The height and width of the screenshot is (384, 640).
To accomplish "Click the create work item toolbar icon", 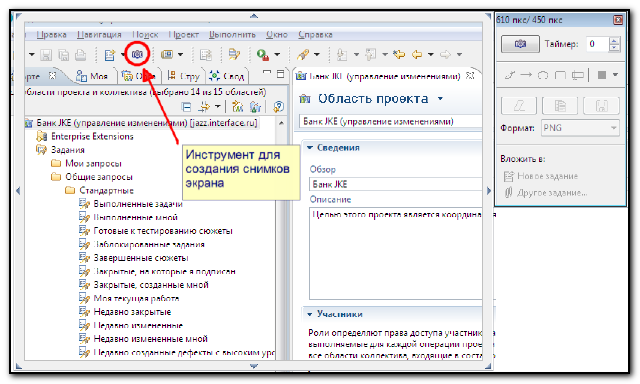I will coord(110,55).
